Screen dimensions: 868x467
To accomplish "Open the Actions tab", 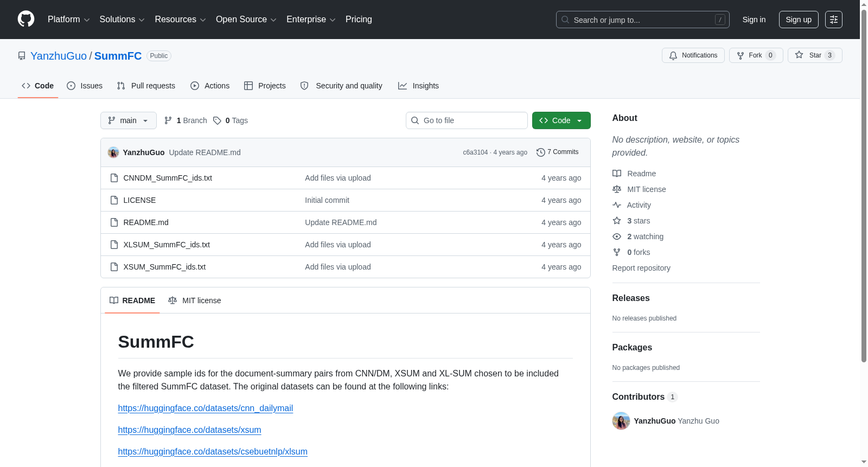I will pyautogui.click(x=210, y=86).
